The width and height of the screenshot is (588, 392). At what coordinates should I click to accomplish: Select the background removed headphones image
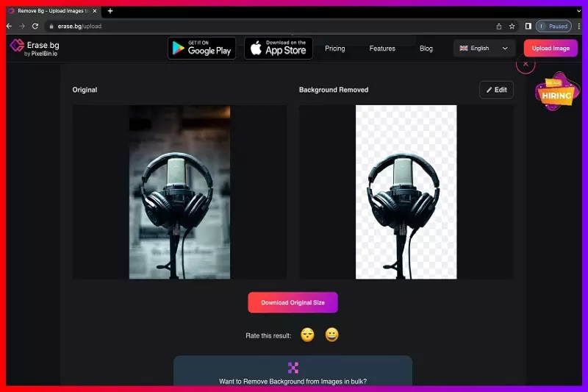point(406,192)
